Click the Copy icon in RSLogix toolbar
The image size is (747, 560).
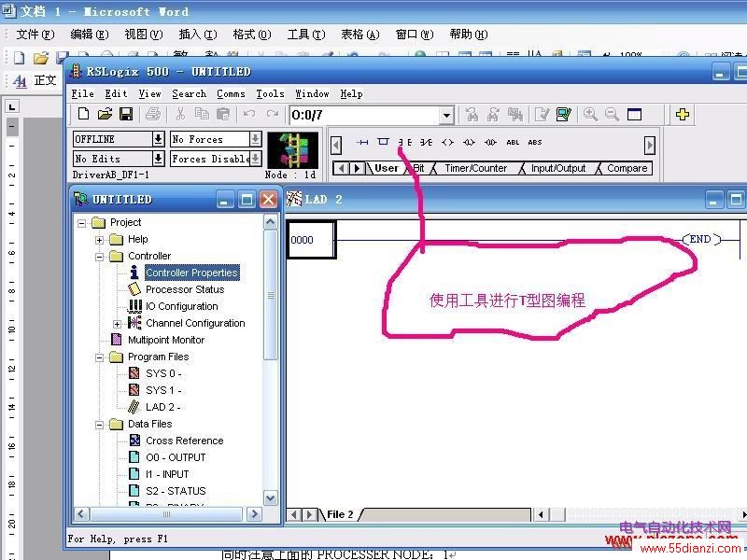pyautogui.click(x=202, y=114)
